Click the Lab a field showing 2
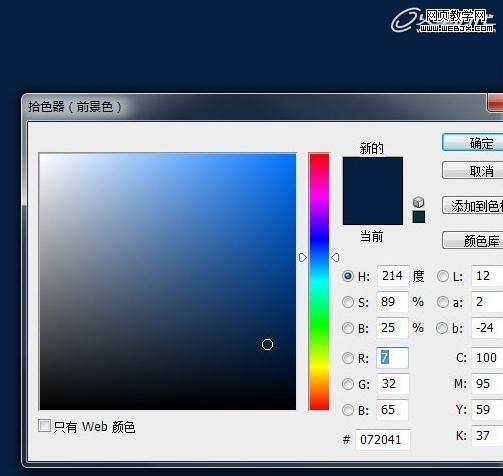 (487, 302)
